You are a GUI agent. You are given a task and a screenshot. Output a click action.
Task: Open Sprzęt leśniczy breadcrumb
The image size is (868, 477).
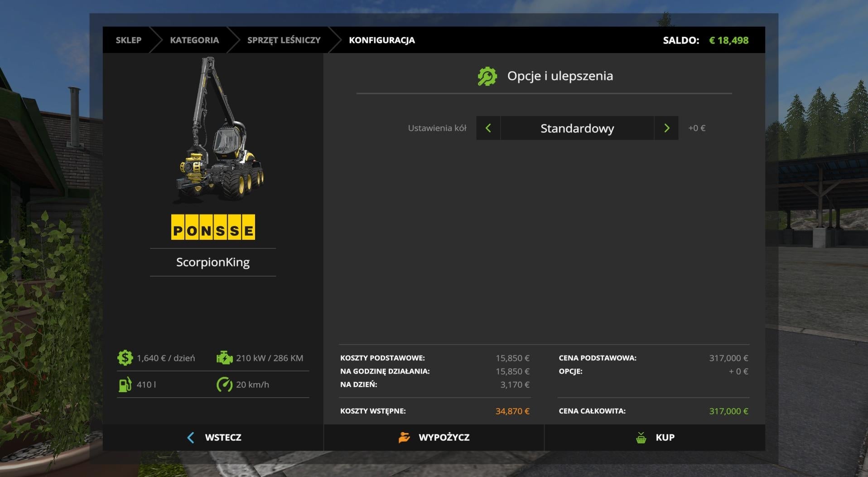[284, 40]
